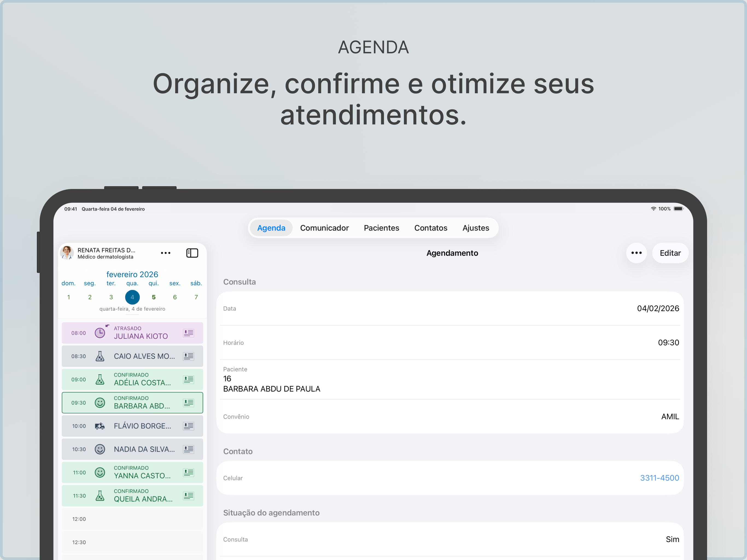Viewport: 747px width, 560px height.
Task: Click the Editar button
Action: click(x=670, y=253)
